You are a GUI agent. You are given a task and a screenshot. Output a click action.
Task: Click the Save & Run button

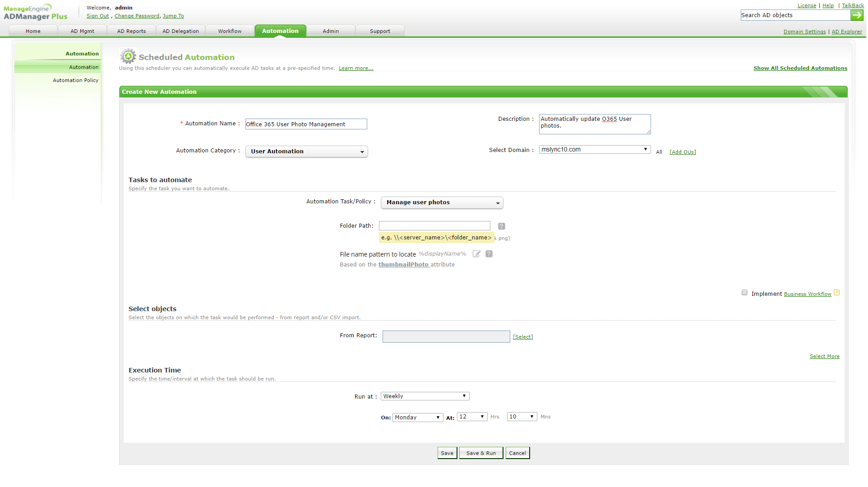click(482, 454)
